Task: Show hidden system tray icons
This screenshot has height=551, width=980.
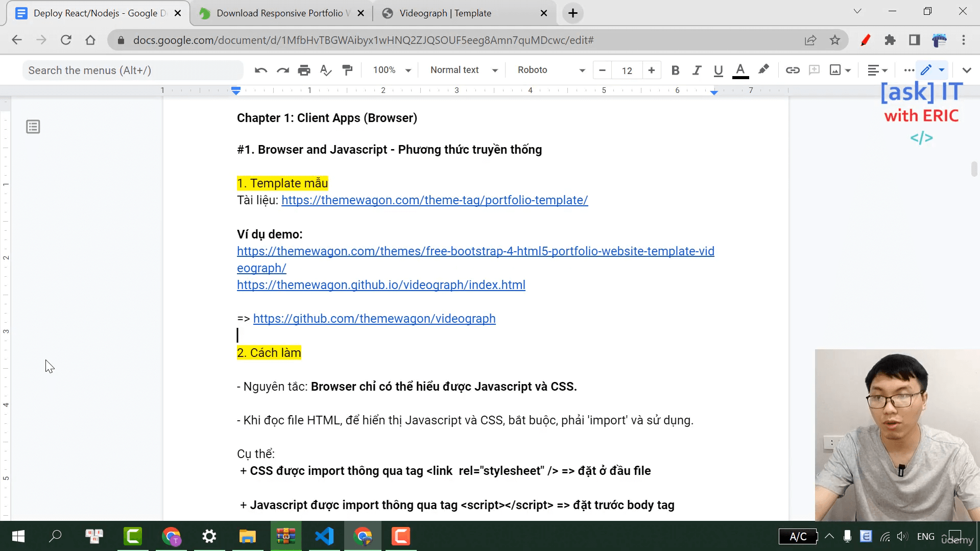Action: 829,536
